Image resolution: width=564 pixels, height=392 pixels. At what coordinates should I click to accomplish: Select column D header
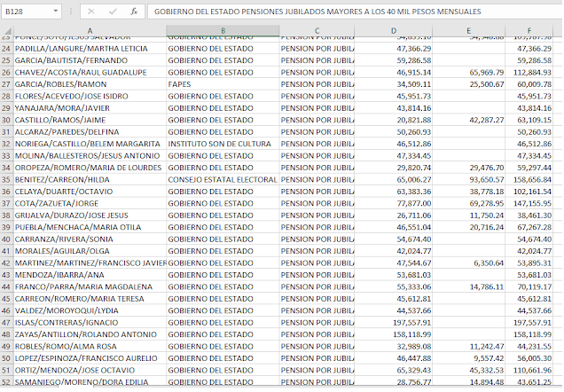393,31
